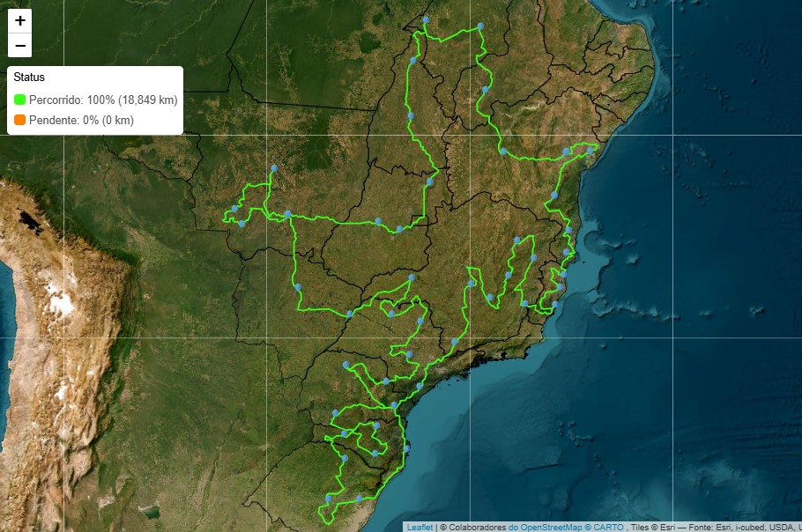The width and height of the screenshot is (802, 532).
Task: Select the southernmost blue route marker
Action: click(x=329, y=499)
